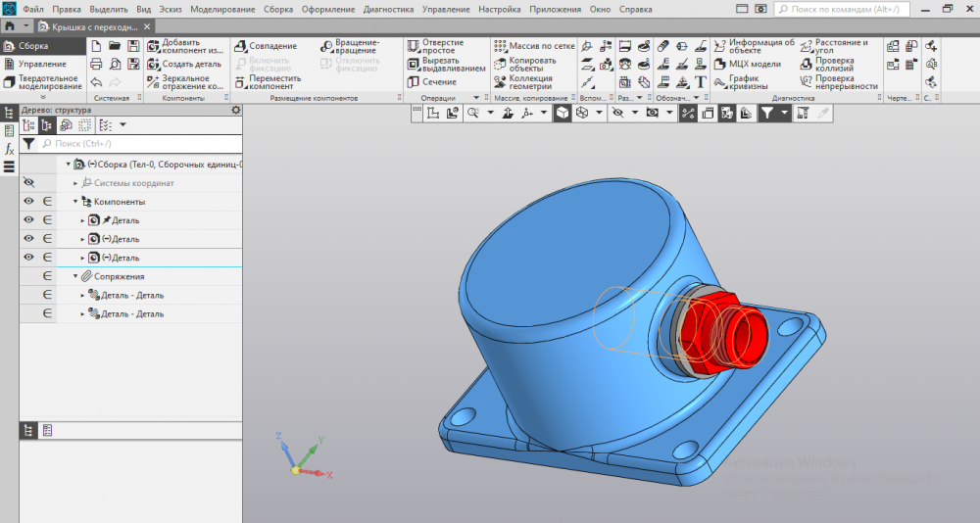
Task: Select the Сечение tool
Action: coord(413,82)
